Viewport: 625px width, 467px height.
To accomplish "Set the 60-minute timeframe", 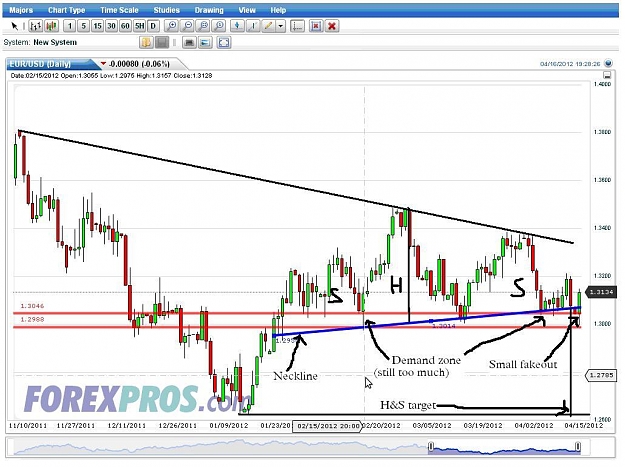I will pos(125,26).
